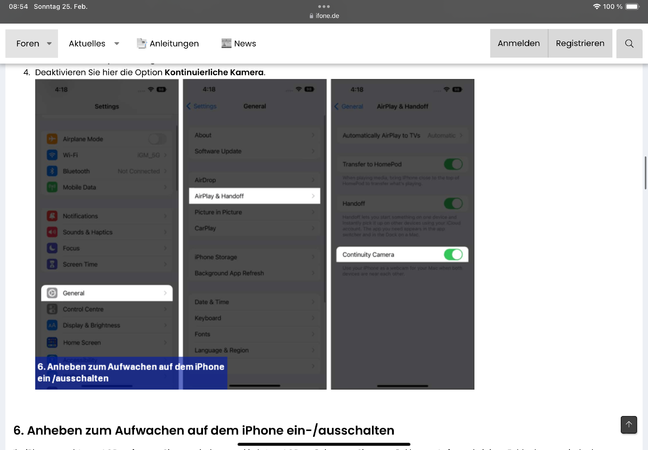Open the three-dot multitasking menu
Viewport: 648px width, 450px height.
click(x=324, y=6)
